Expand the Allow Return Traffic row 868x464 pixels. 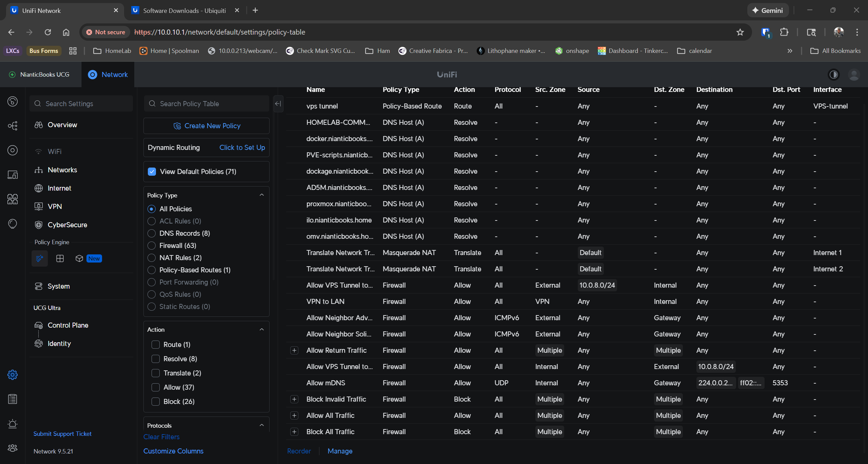tap(294, 350)
